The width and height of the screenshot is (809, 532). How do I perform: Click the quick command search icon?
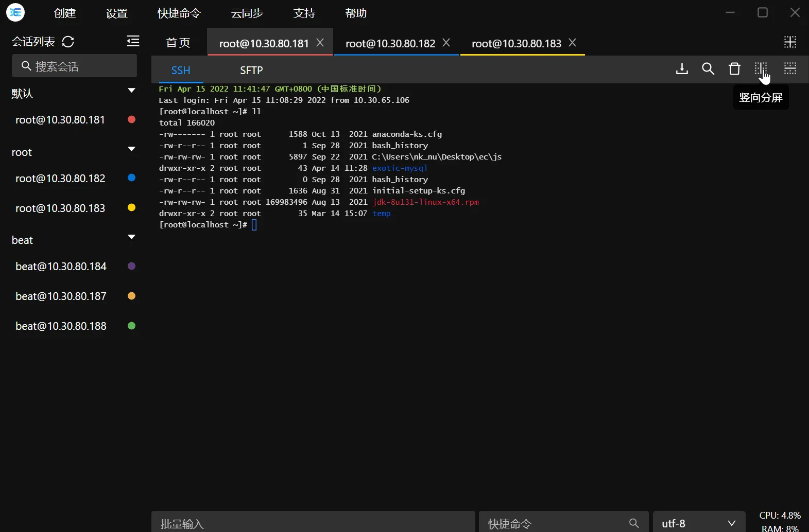pyautogui.click(x=634, y=523)
